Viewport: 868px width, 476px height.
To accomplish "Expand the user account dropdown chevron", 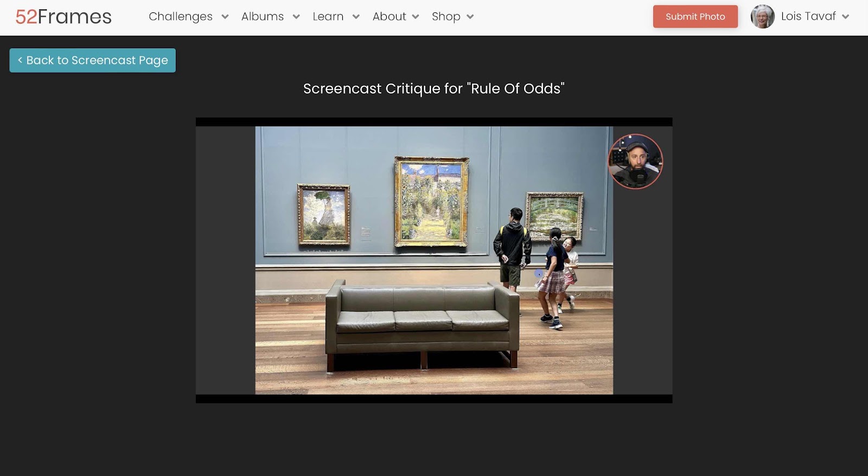I will [x=845, y=17].
